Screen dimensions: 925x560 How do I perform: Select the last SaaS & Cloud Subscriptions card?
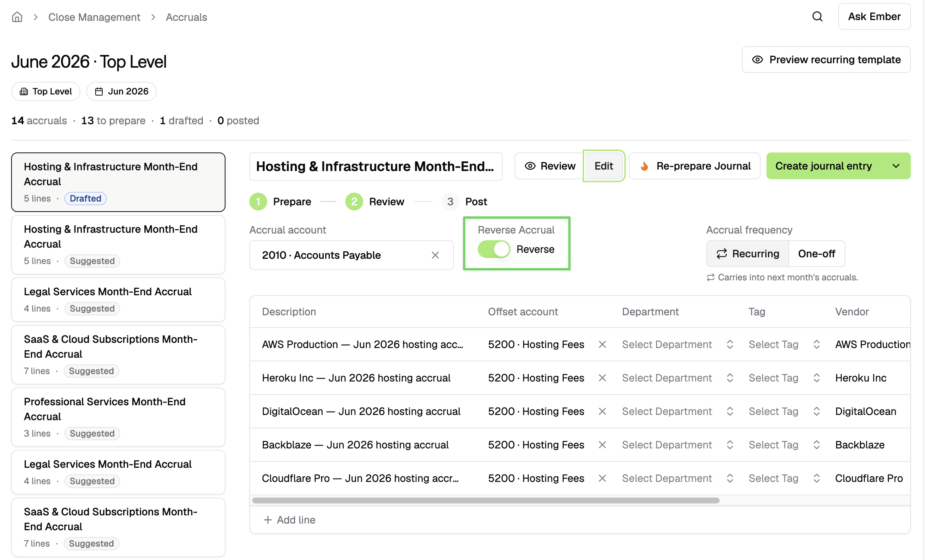tap(118, 527)
